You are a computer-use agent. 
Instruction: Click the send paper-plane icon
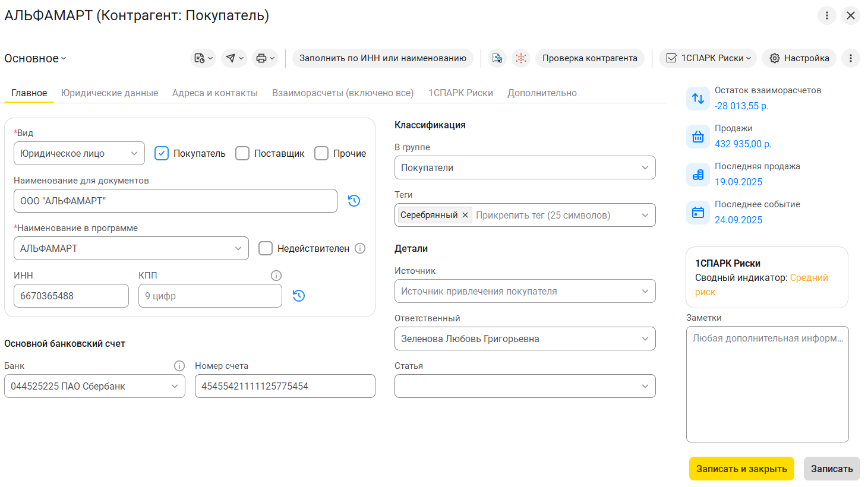pos(231,58)
